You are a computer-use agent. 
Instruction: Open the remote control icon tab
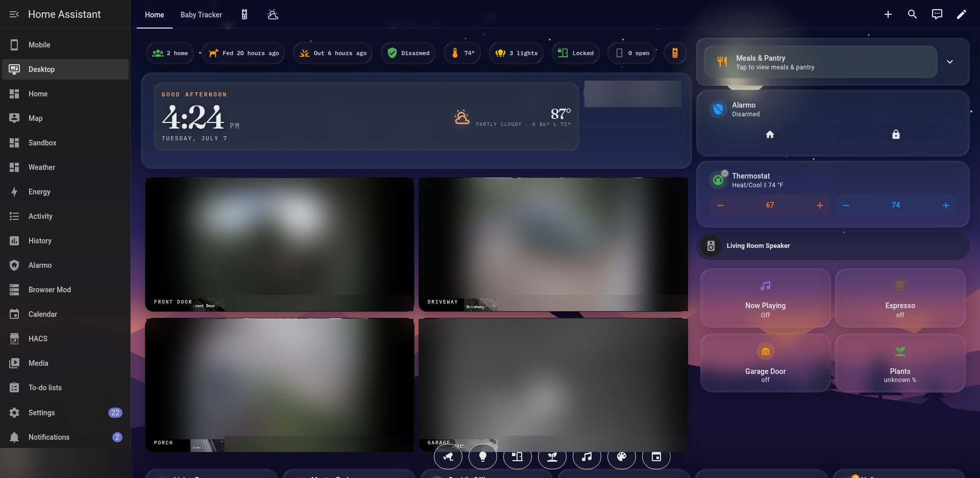244,15
